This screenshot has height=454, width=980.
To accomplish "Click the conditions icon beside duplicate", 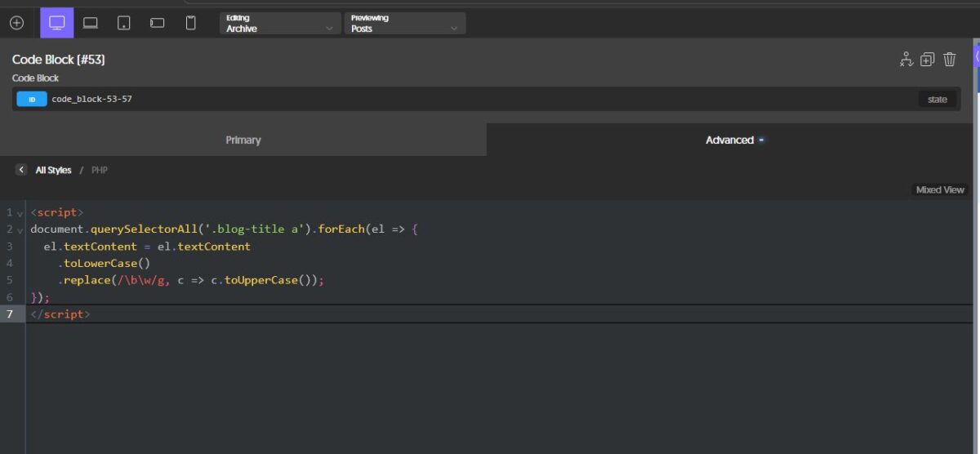I will [906, 59].
